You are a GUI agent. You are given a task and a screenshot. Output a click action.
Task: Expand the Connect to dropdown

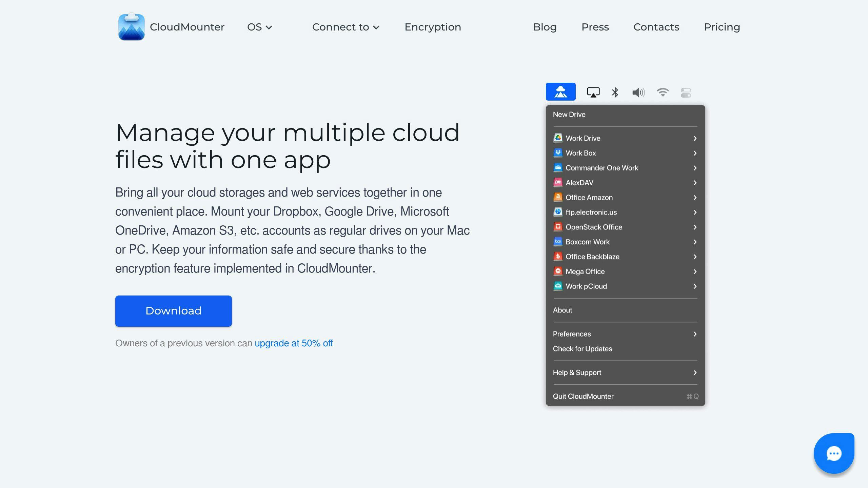click(346, 27)
